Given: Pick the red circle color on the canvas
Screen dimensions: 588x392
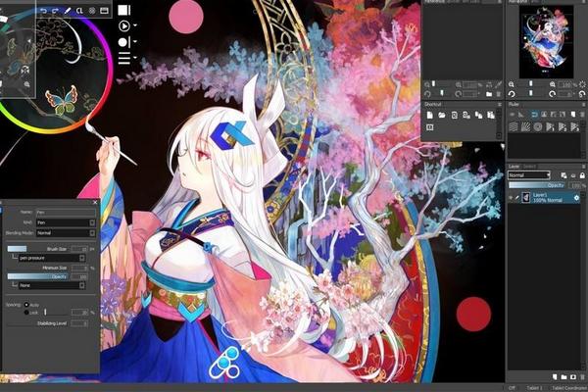Looking at the screenshot, I should point(473,315).
